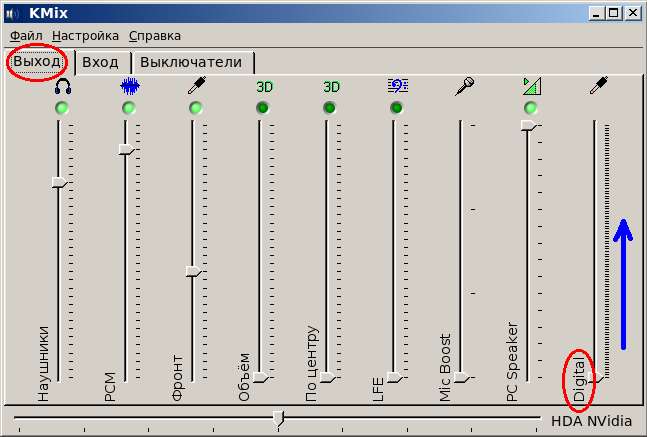Click the Digital channel label
647x437 pixels.
(x=580, y=380)
